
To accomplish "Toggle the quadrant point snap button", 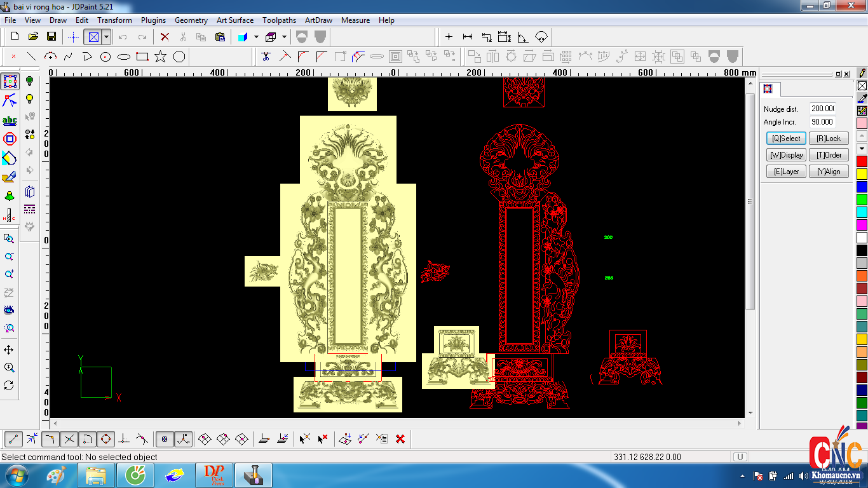I will 105,438.
